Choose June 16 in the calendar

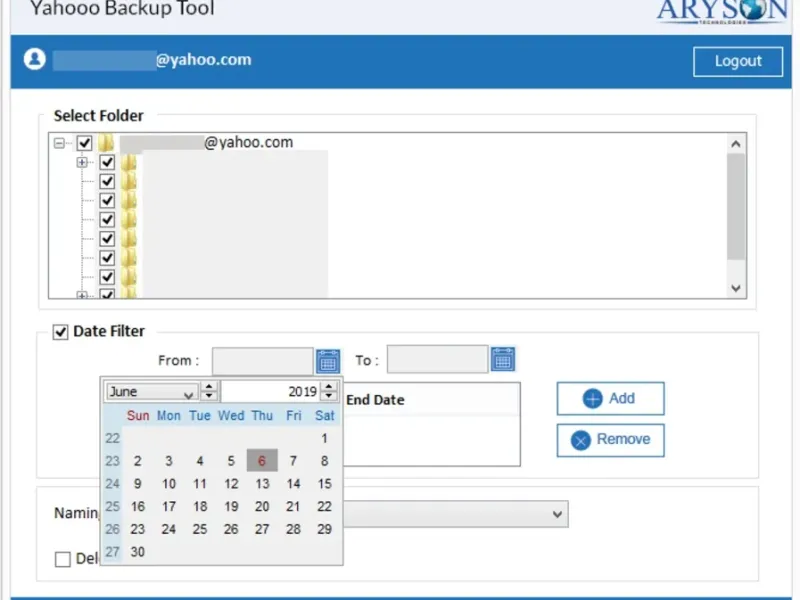click(137, 507)
